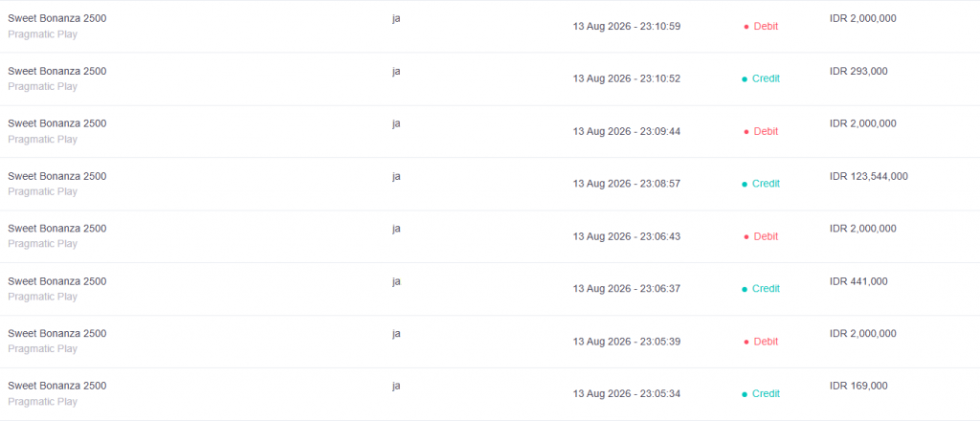Click the Credit label at 23:05:34
980x421 pixels.
766,393
